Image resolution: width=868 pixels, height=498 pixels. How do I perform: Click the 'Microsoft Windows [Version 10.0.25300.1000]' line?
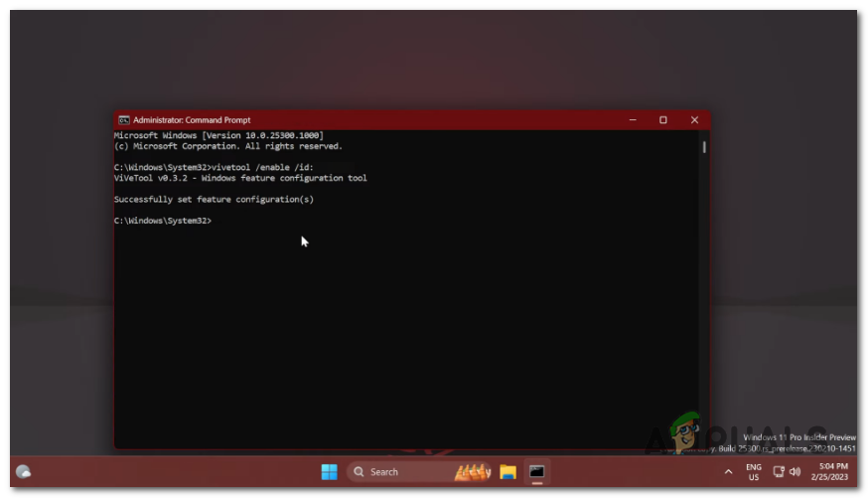(218, 135)
